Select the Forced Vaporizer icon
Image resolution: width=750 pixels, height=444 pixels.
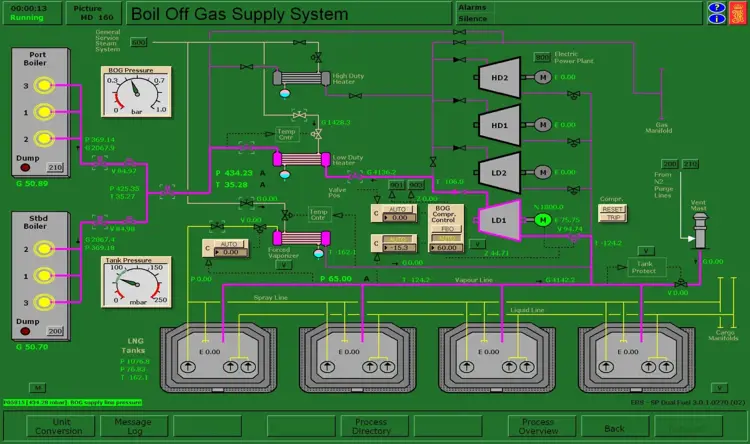[x=309, y=238]
